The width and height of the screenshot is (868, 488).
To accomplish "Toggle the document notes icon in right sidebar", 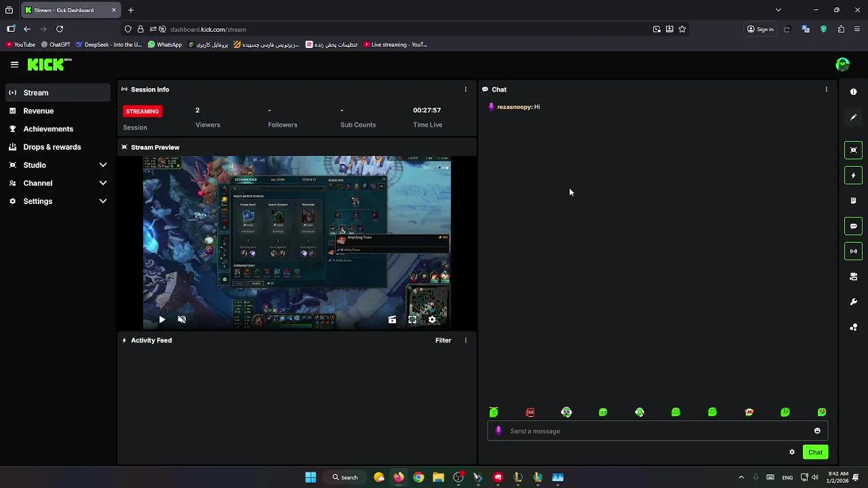I will 854,201.
